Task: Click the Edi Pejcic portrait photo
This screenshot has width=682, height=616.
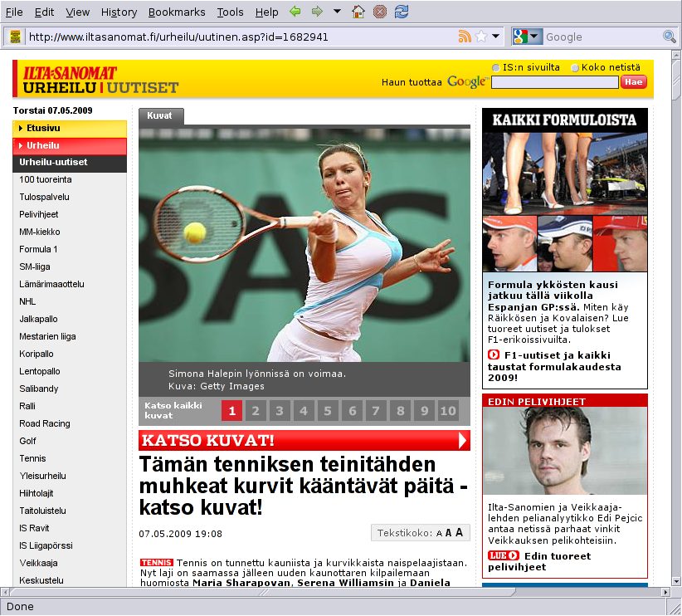Action: coord(565,451)
